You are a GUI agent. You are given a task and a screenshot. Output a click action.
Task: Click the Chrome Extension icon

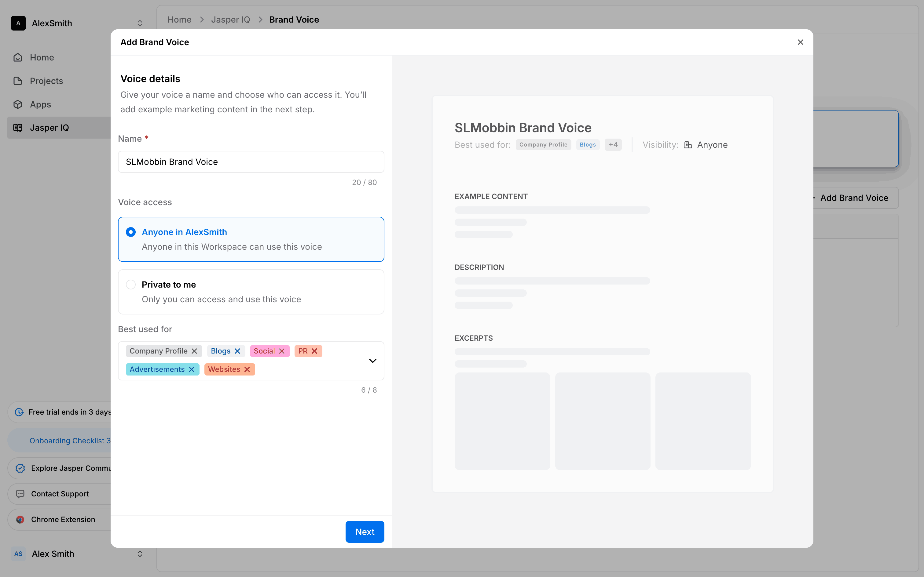click(x=20, y=519)
